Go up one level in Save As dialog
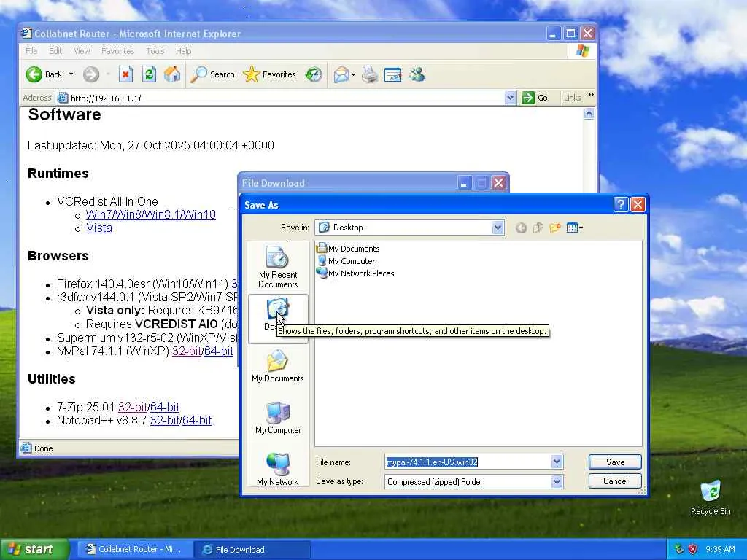747x560 pixels. [538, 228]
